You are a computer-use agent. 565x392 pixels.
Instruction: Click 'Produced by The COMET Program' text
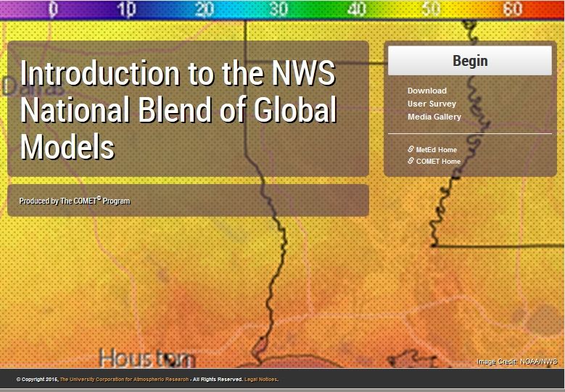pos(75,201)
